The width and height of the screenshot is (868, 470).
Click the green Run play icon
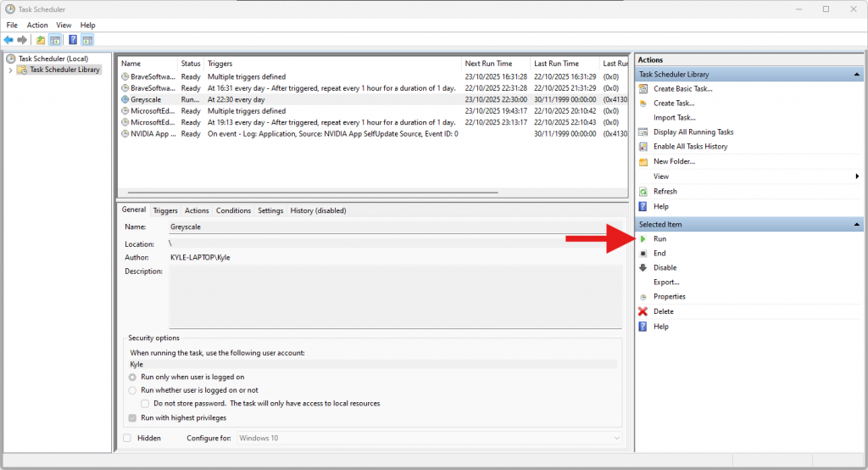(643, 239)
